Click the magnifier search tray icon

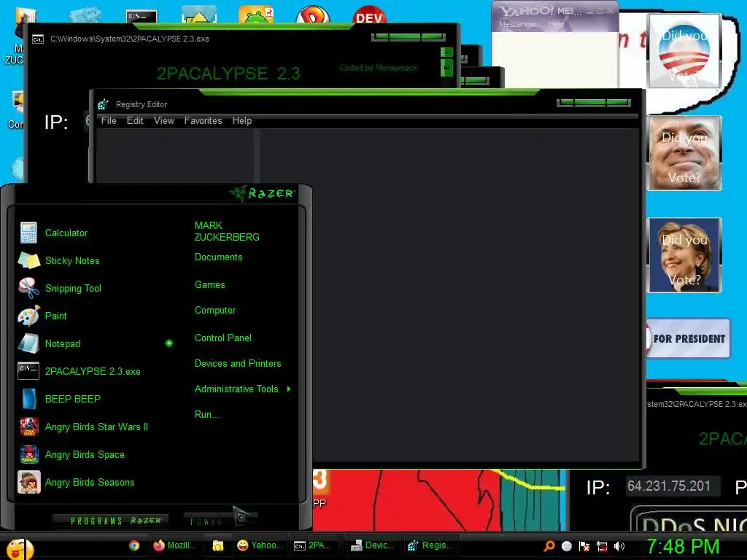(x=549, y=546)
